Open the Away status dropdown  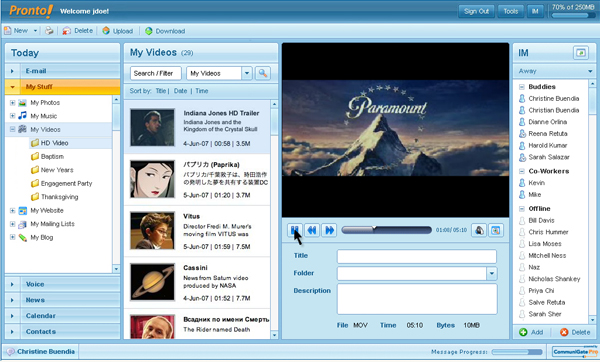590,71
